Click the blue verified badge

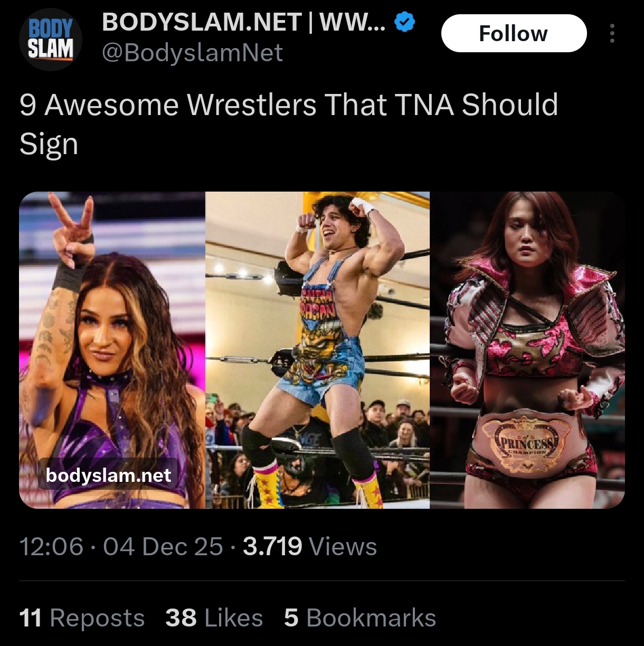coord(405,22)
